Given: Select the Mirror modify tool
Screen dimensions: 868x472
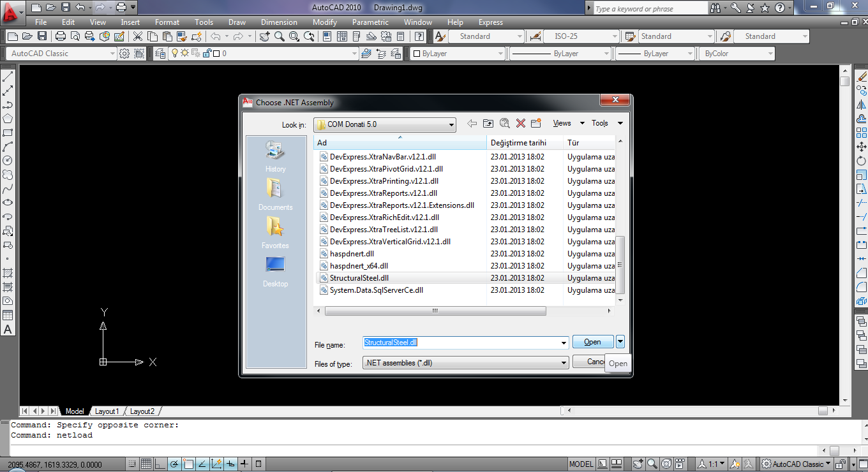Looking at the screenshot, I should tap(862, 105).
